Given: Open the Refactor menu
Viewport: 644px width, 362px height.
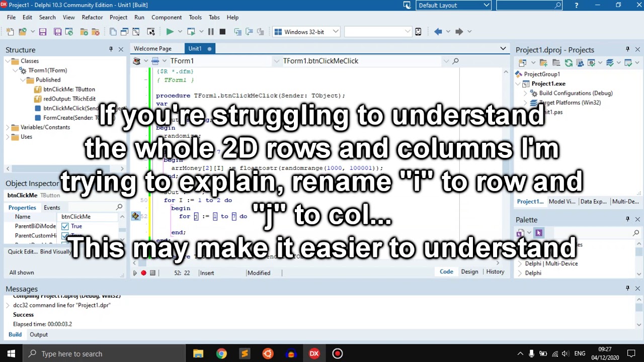Looking at the screenshot, I should click(92, 17).
